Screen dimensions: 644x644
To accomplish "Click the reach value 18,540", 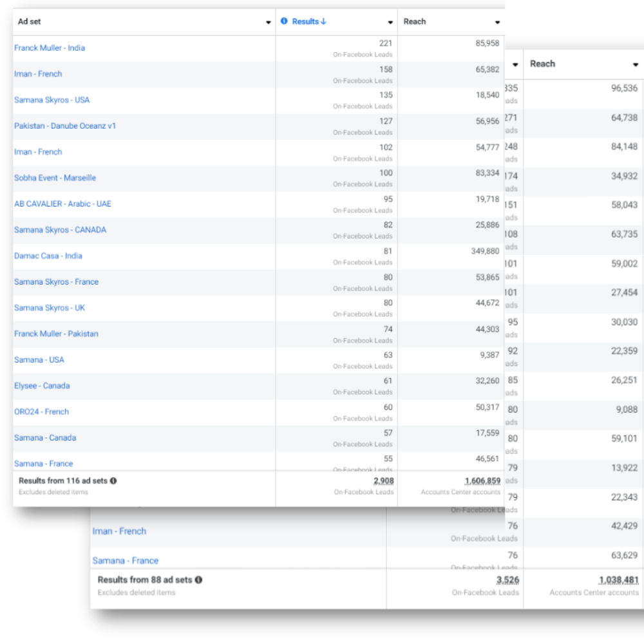I will click(488, 95).
